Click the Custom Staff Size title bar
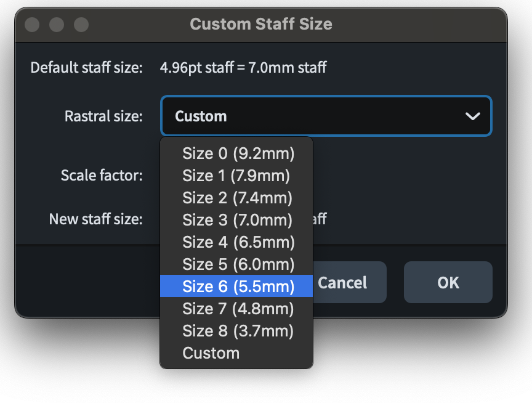Image resolution: width=532 pixels, height=403 pixels. pos(261,25)
